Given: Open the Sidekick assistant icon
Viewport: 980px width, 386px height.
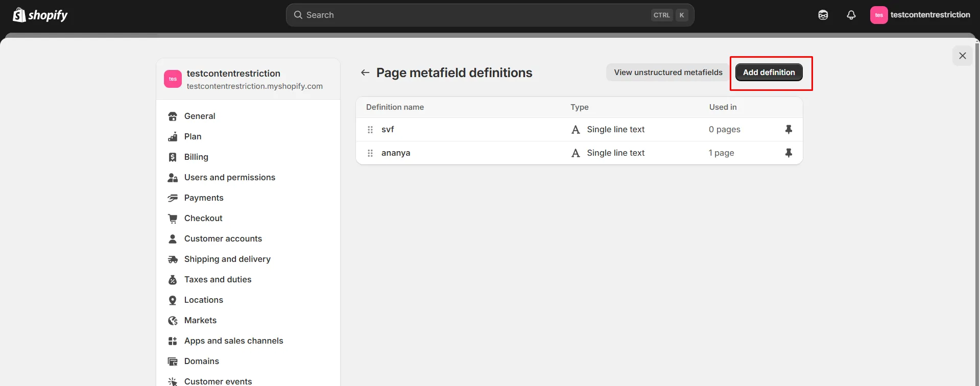Looking at the screenshot, I should click(823, 15).
